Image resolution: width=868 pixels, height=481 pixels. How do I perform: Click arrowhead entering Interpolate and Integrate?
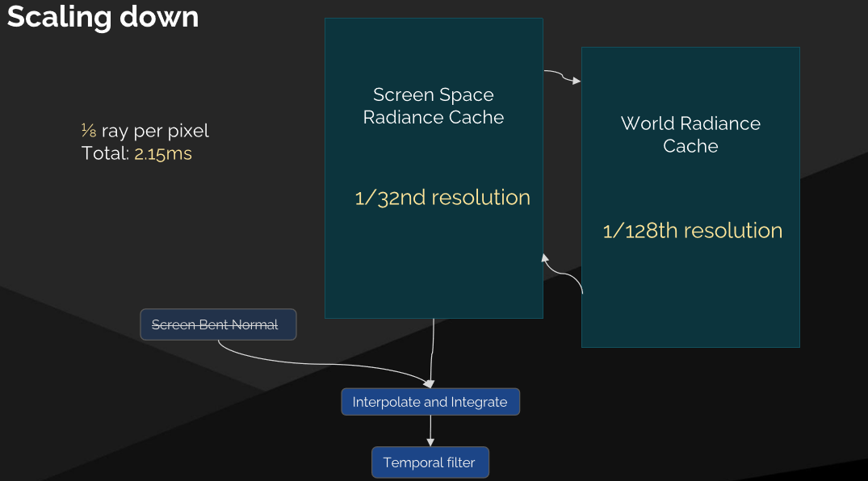[429, 383]
